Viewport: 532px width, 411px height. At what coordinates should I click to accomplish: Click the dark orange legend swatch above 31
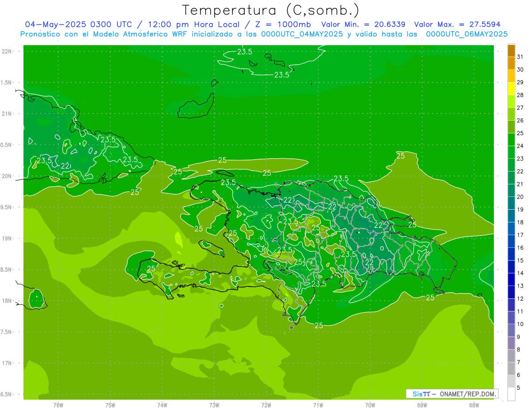511,51
